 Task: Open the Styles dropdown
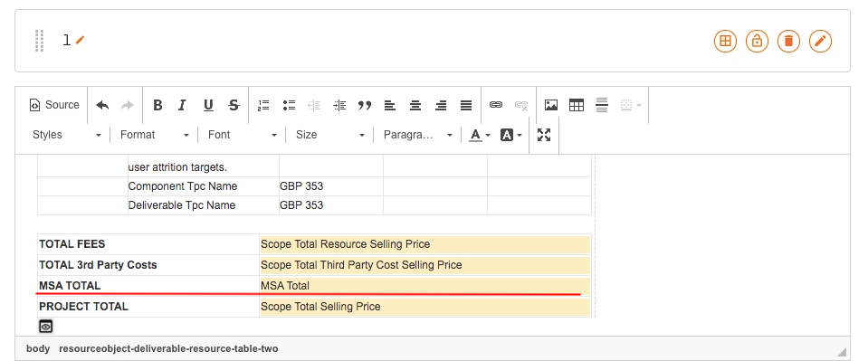tap(66, 135)
